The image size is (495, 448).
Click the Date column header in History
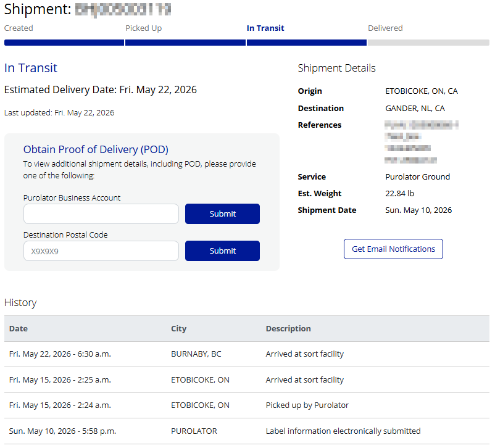click(x=19, y=329)
